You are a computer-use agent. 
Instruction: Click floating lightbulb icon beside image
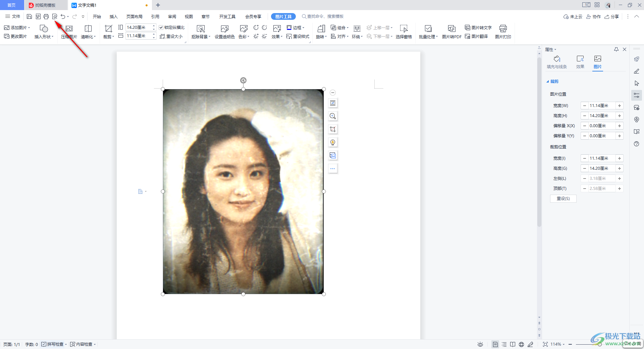333,142
